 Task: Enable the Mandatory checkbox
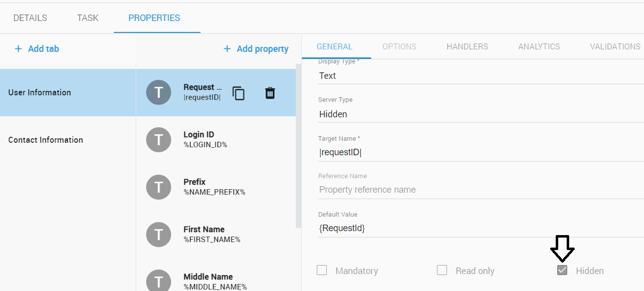(322, 271)
